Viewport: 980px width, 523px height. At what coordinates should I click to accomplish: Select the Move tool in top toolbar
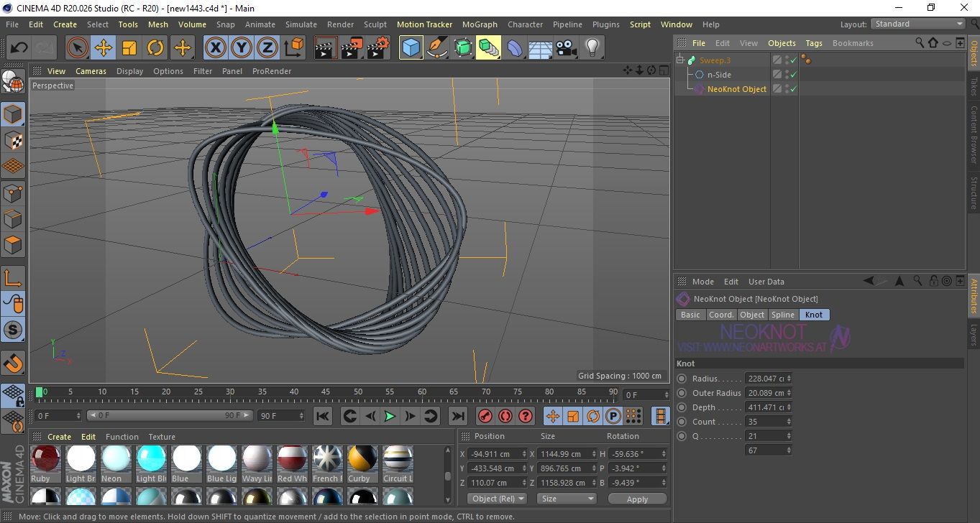point(104,48)
